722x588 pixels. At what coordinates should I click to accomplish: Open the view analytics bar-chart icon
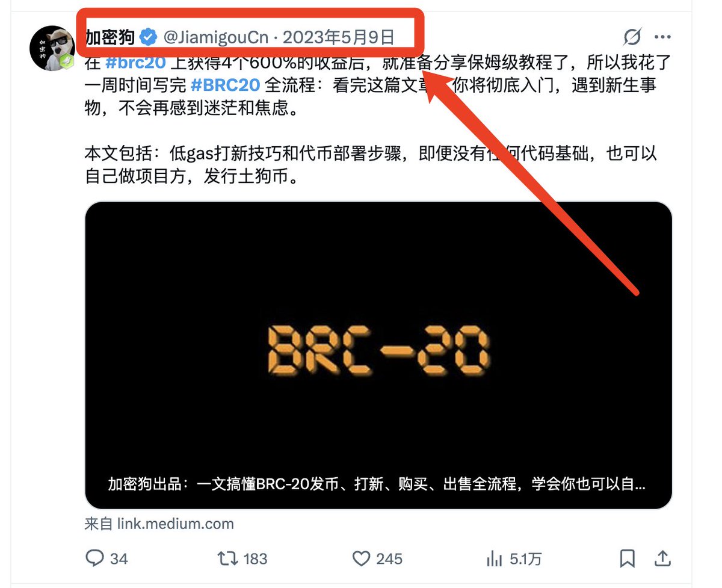(x=494, y=559)
